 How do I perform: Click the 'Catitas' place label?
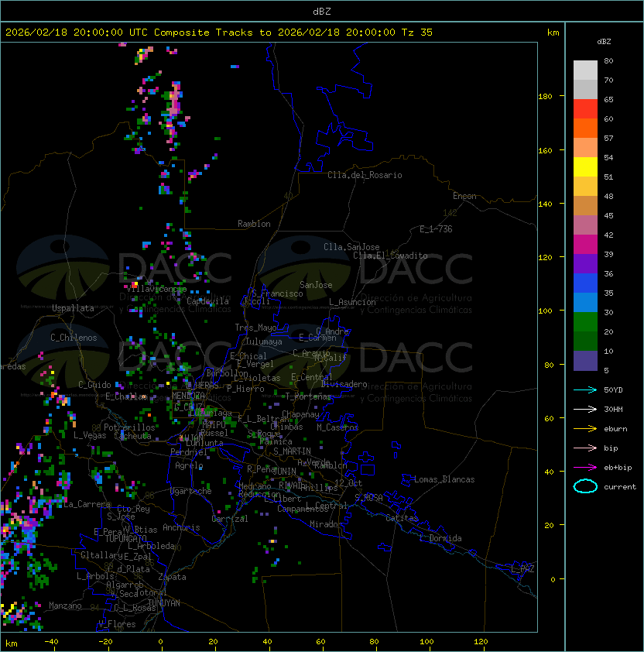[x=402, y=518]
